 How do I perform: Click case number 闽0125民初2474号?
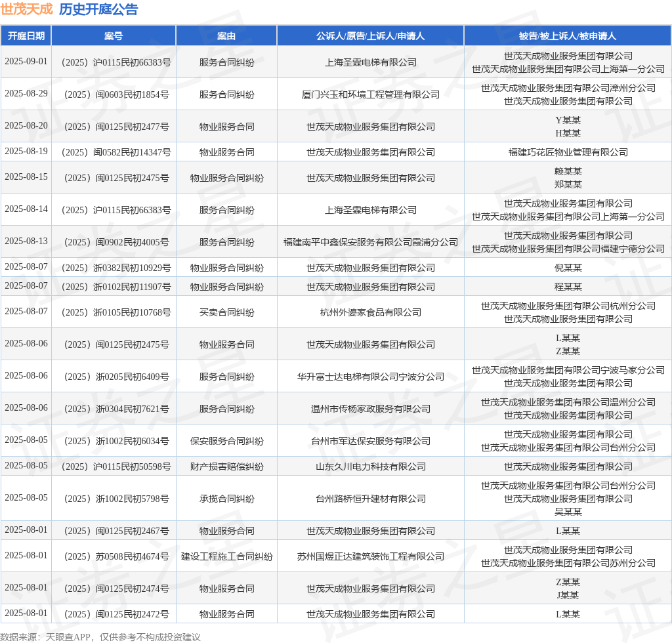tap(116, 589)
